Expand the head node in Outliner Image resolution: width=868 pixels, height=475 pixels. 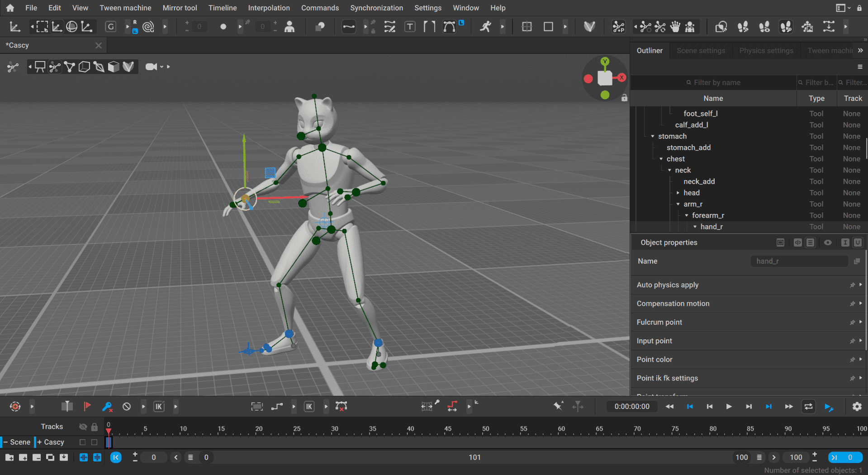678,193
